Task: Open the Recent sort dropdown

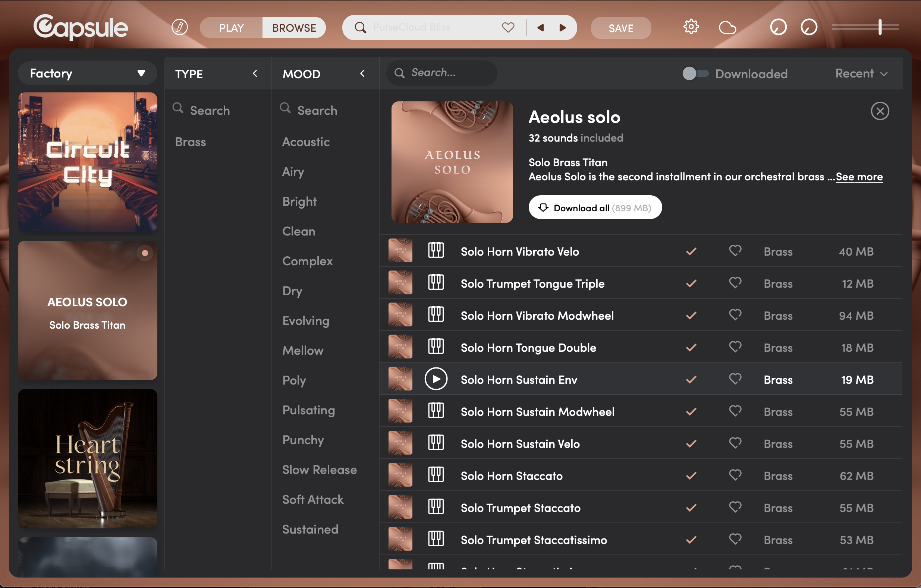Action: 861,73
